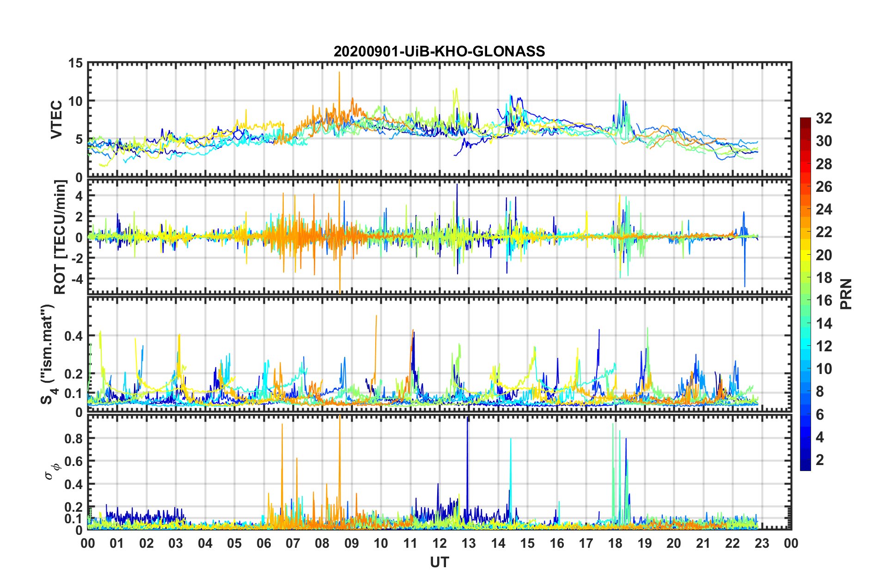
Task: Click the VTEC axis tick 5
Action: [79, 140]
